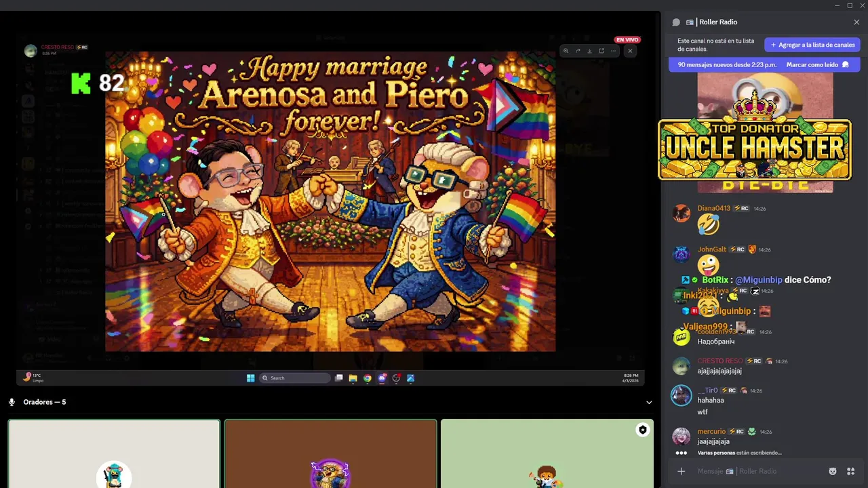Click the chat bubble icon beside Roller Radio
Screen dimensions: 868x488
click(x=676, y=22)
